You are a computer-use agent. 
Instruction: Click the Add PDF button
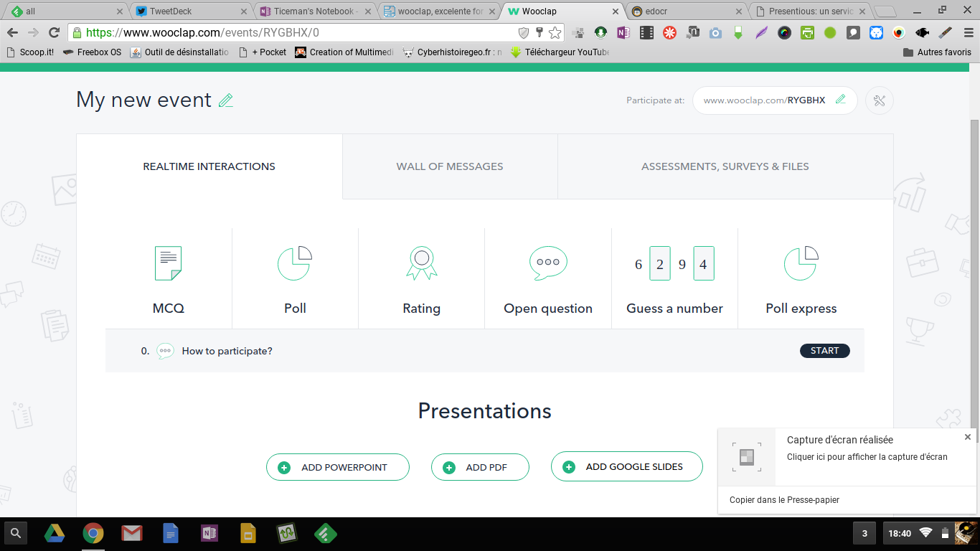tap(480, 467)
